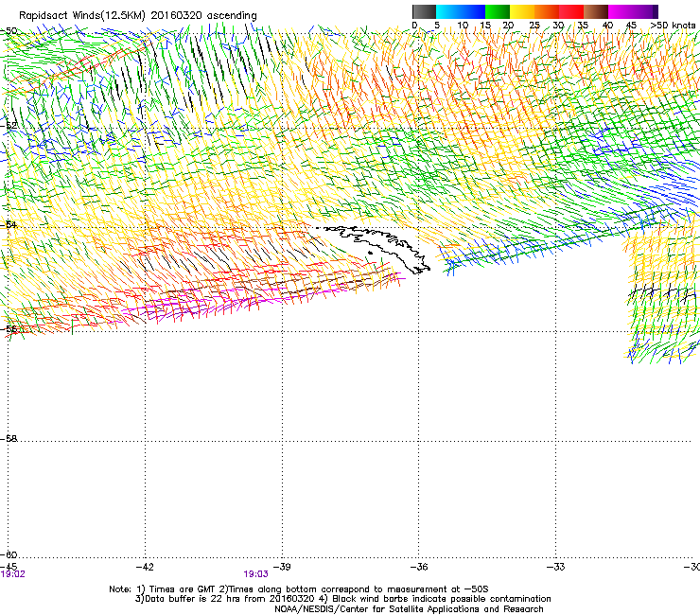This screenshot has height=615, width=700.
Task: Click the 'Data buffer is 22 hrs' note line
Action: click(342, 599)
